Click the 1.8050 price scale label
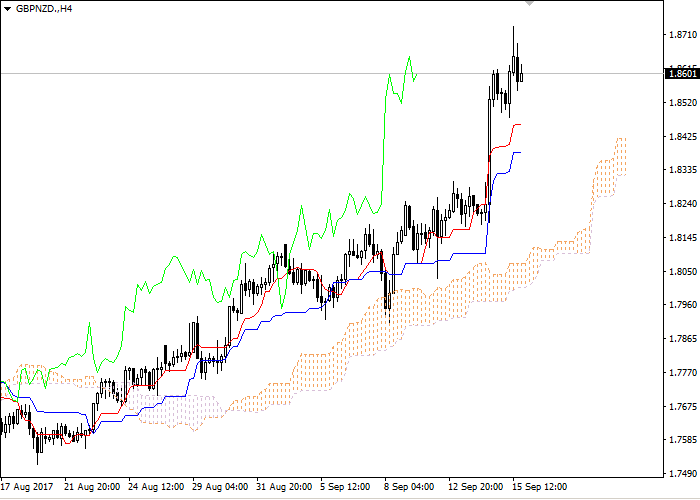The width and height of the screenshot is (700, 500). point(683,271)
